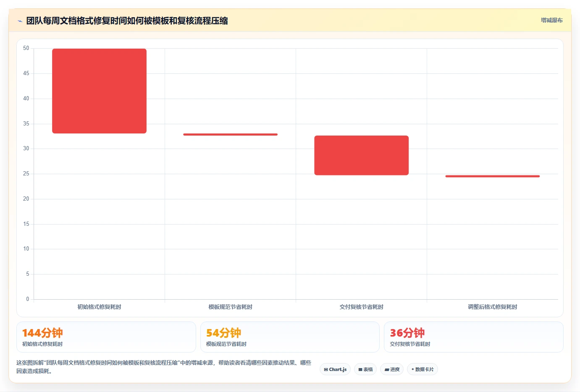Select the 进度 tag chip
The height and width of the screenshot is (392, 580).
[392, 369]
